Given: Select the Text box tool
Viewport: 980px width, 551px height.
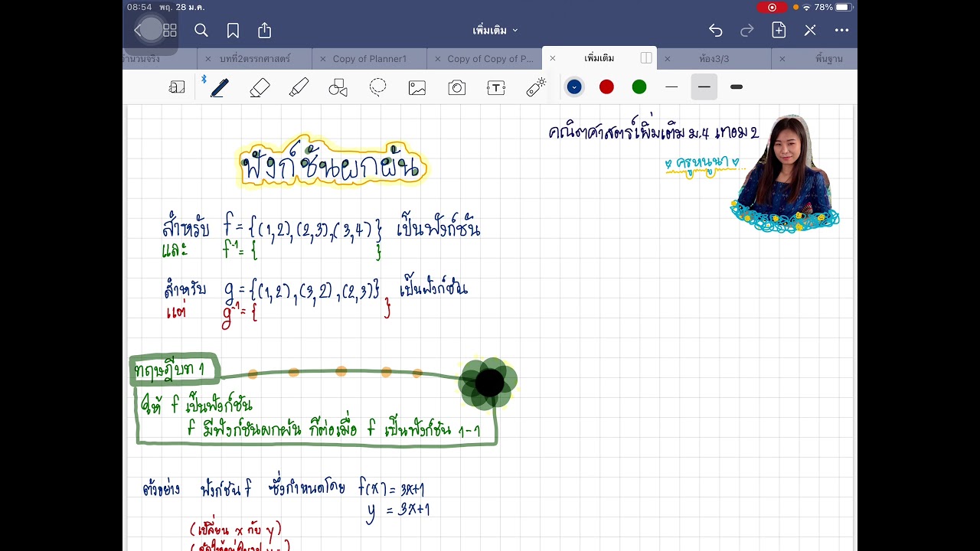Looking at the screenshot, I should tap(496, 87).
